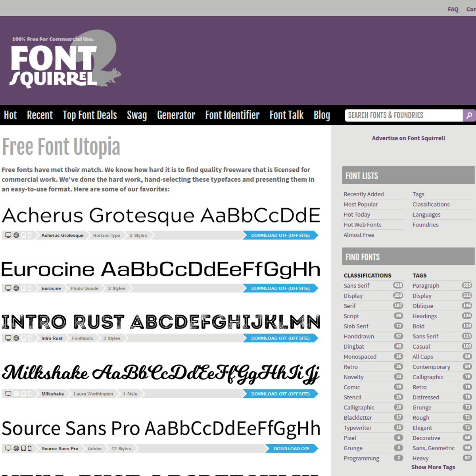Download Eurocine OTF offsite
476x476 pixels.
[280, 288]
